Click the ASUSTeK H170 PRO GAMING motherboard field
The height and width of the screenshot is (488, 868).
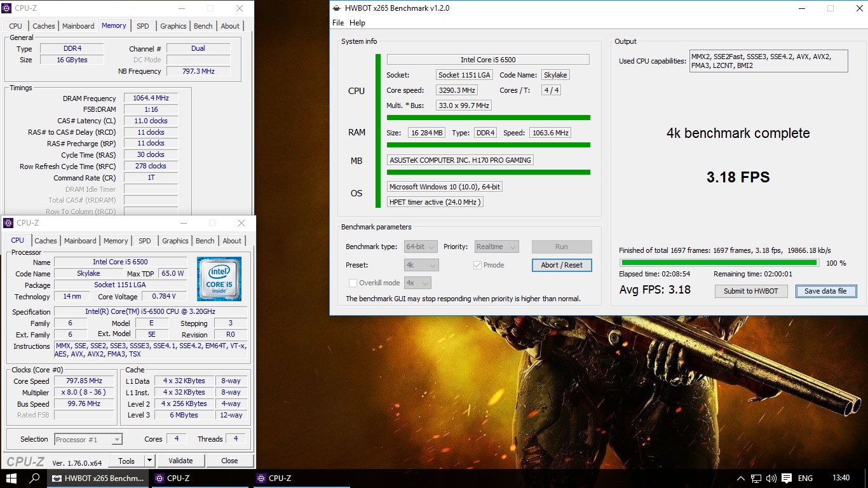(460, 160)
